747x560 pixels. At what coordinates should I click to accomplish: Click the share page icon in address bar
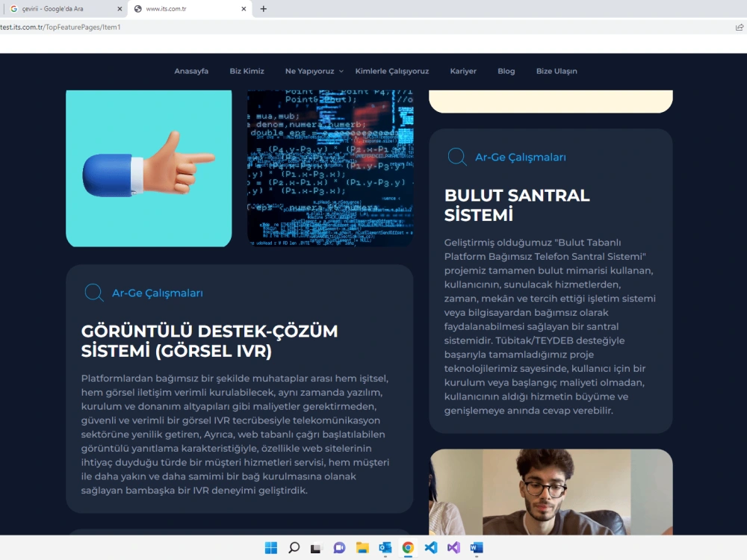740,27
